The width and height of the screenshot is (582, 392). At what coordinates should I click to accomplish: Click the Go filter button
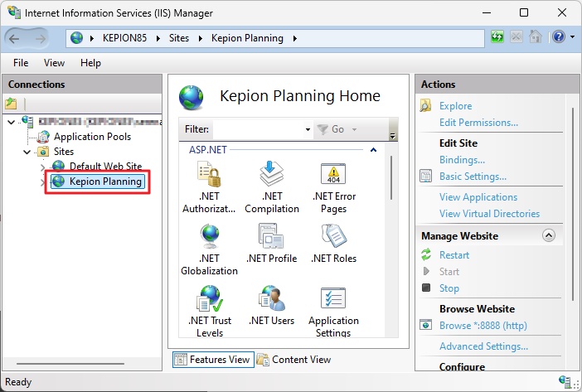tap(331, 129)
